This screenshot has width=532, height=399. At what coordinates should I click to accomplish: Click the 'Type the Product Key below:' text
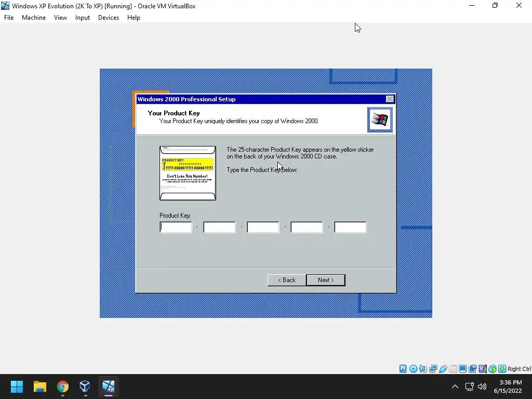[x=262, y=170]
